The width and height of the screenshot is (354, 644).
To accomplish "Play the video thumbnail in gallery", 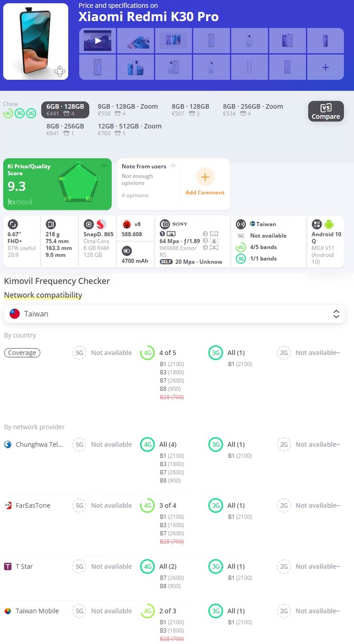I will [x=97, y=41].
